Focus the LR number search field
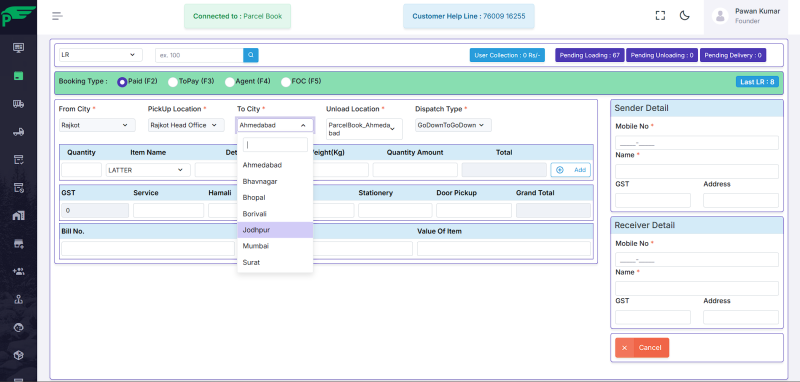Viewport: 800px width, 382px height. pyautogui.click(x=199, y=55)
